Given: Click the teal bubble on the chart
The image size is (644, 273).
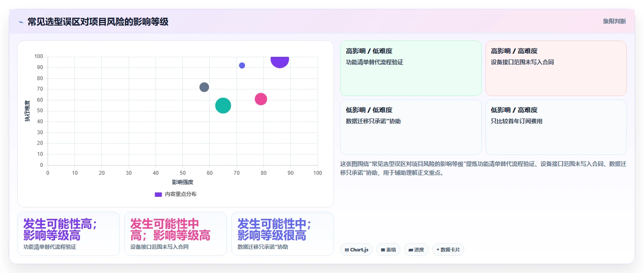Looking at the screenshot, I should (223, 105).
